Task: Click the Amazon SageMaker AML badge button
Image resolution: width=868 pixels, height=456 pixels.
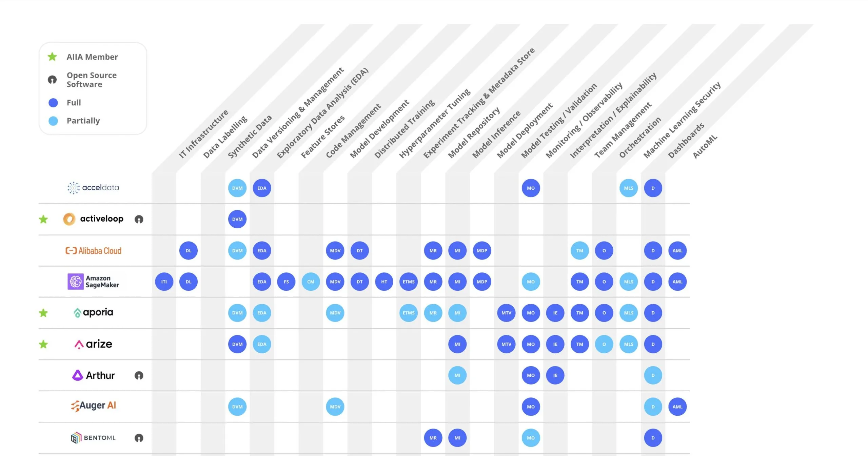Action: pyautogui.click(x=678, y=281)
